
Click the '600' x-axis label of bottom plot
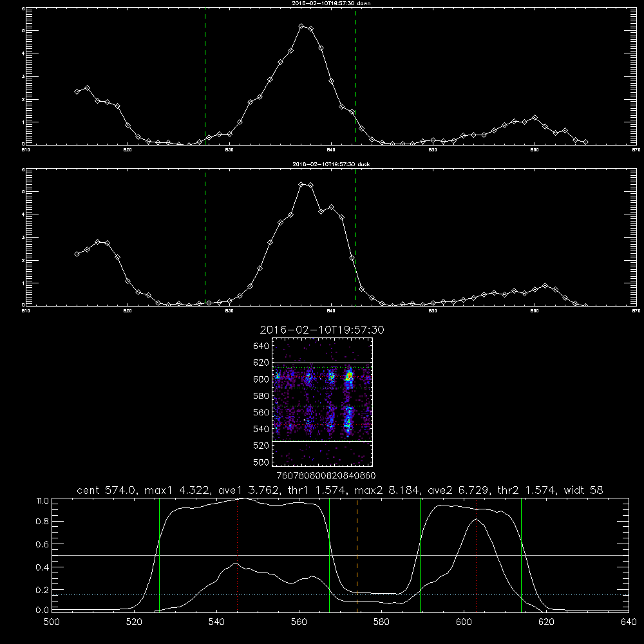pos(464,622)
